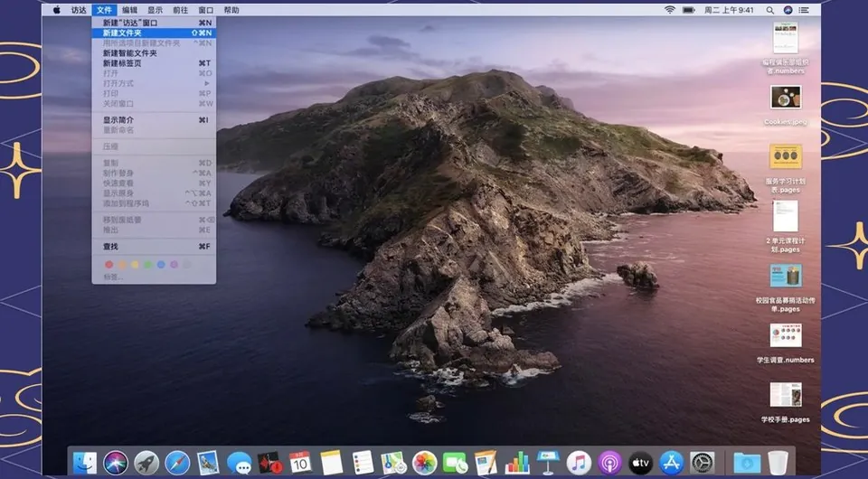868x479 pixels.
Task: Open Photos from the Dock
Action: pyautogui.click(x=425, y=463)
